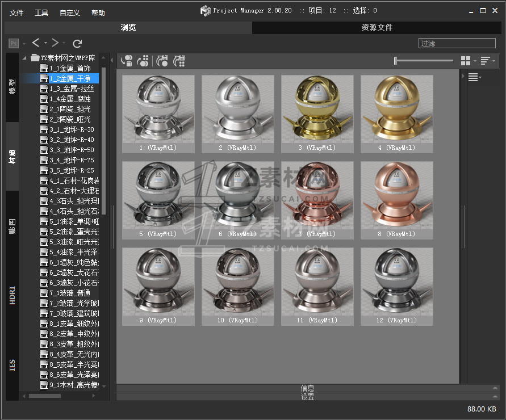Adjust the thumbnail size slider

click(x=396, y=61)
